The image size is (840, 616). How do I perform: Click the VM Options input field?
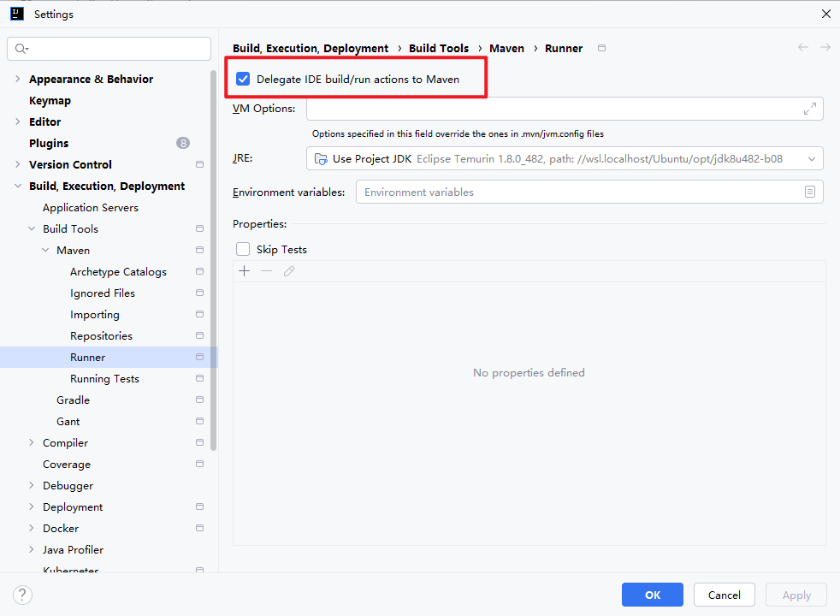pos(552,109)
